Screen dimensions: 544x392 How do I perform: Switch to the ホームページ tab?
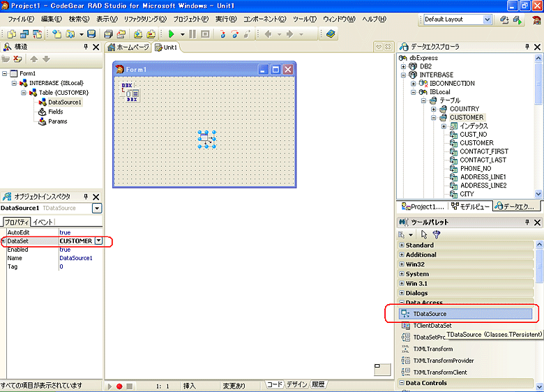pyautogui.click(x=128, y=47)
